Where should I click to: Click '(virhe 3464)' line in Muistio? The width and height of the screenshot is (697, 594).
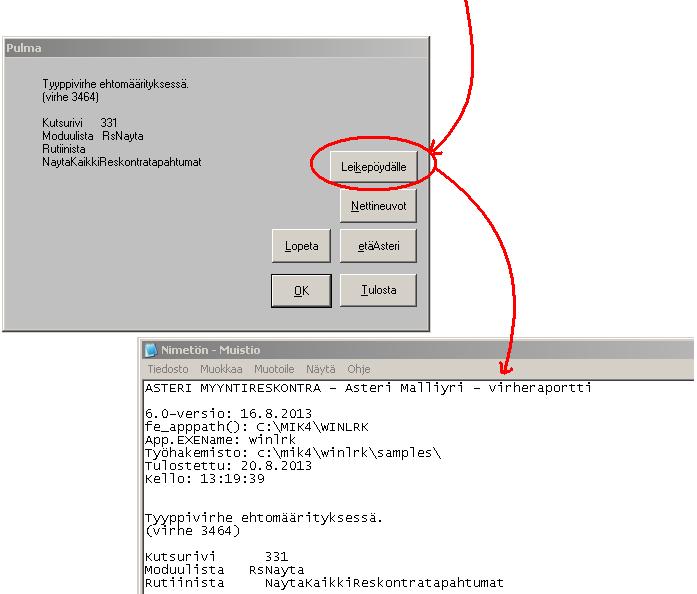[x=192, y=531]
